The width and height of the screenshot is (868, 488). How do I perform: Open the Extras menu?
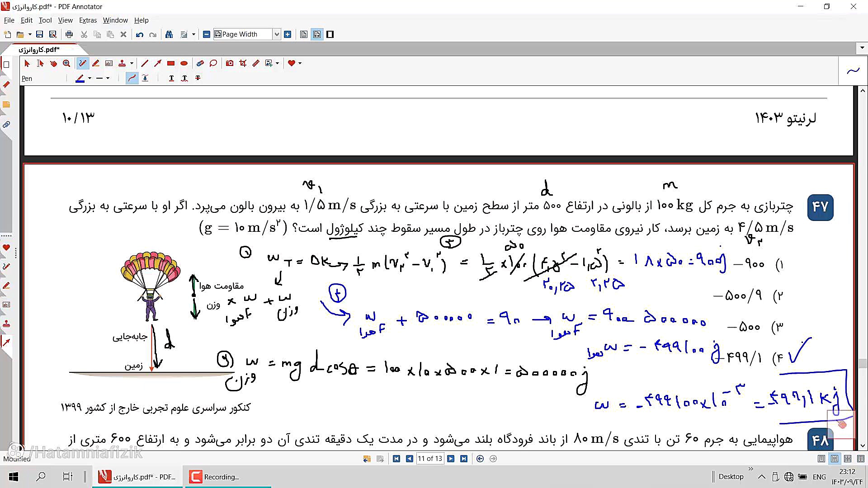pos(88,20)
